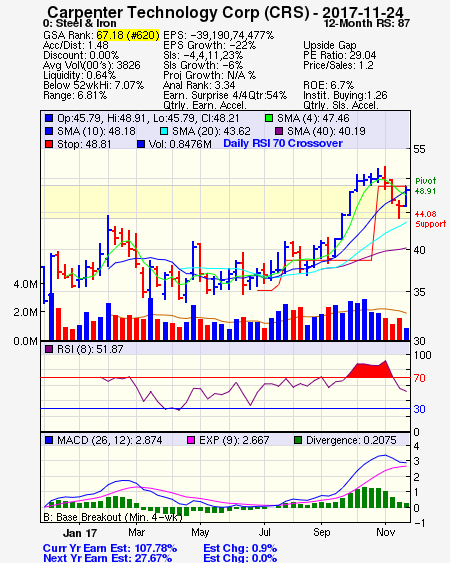Viewport: 450px width, 563px height.
Task: Click the purple SMA (40) legend swatch
Action: pyautogui.click(x=279, y=131)
